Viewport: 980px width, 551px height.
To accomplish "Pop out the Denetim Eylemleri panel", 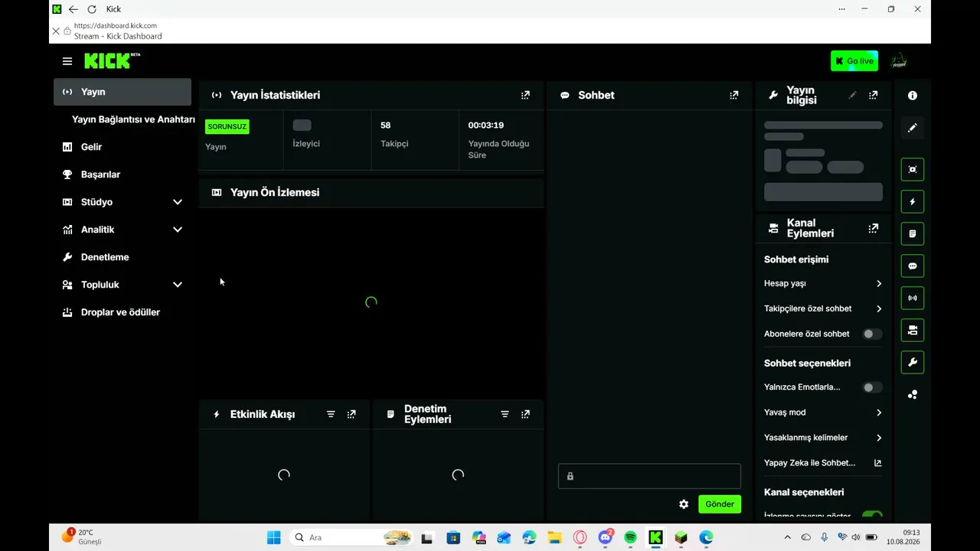I will [x=525, y=414].
